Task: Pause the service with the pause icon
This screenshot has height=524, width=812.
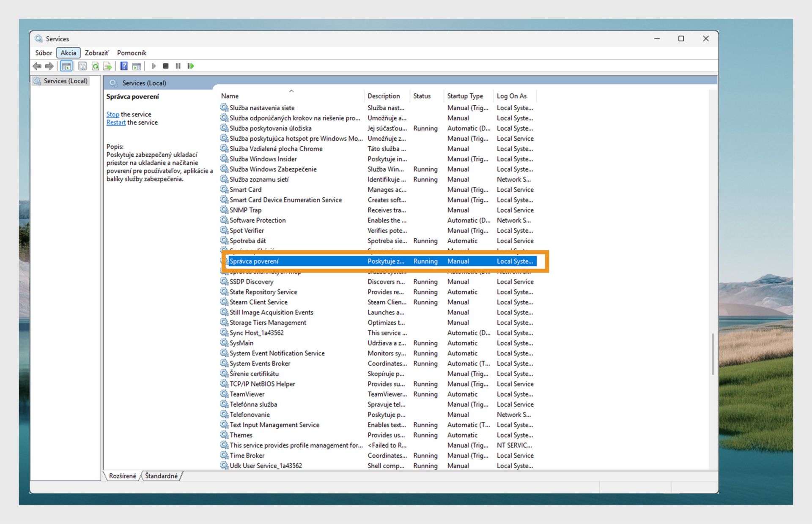Action: click(x=178, y=66)
